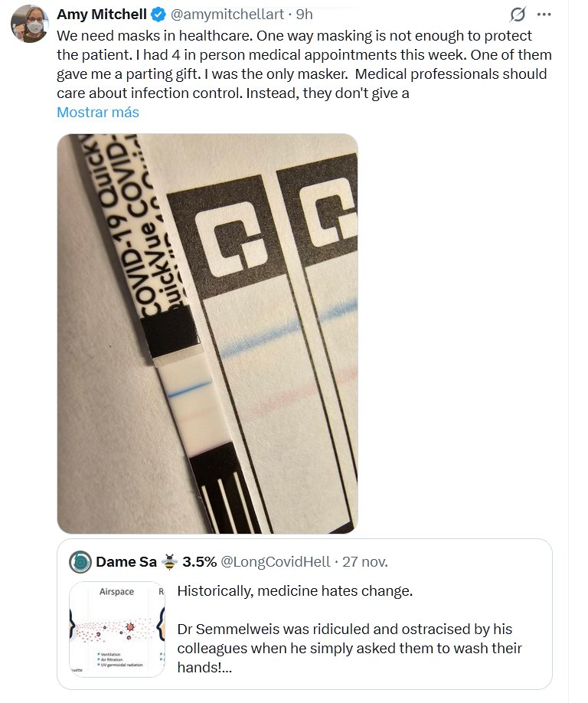This screenshot has height=703, width=588.
Task: Open Dame Sa's round profile avatar
Action: click(x=80, y=562)
